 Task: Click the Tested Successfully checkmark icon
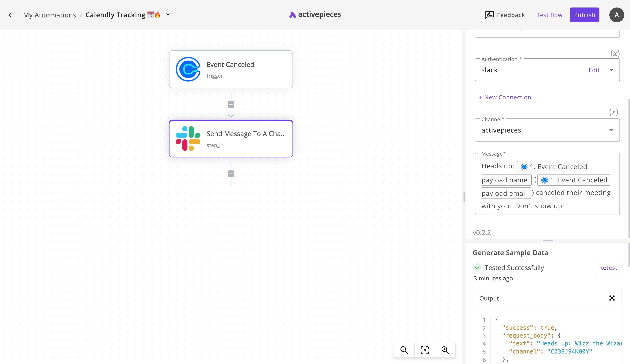(x=477, y=267)
